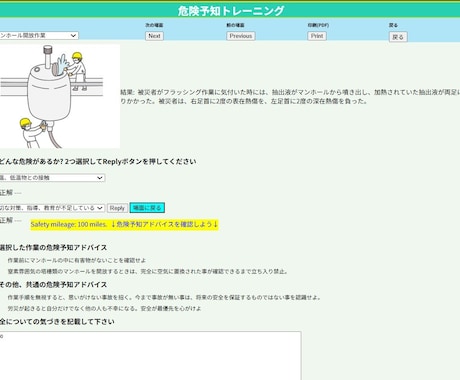
Task: Click the question text どんな危険があるか?
Action: (x=98, y=162)
